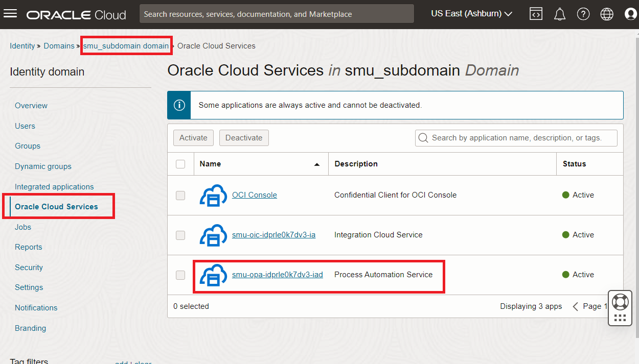Click the smu-opa Process Automation app icon

click(213, 275)
